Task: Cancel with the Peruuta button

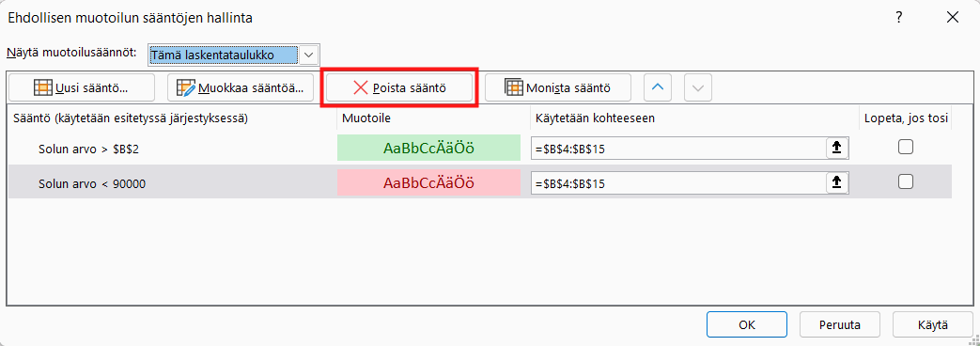Action: [840, 324]
